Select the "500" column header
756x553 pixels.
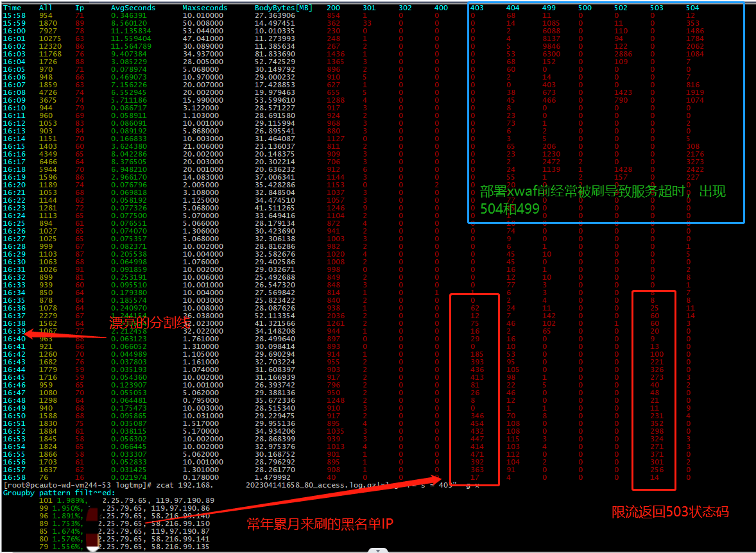585,8
